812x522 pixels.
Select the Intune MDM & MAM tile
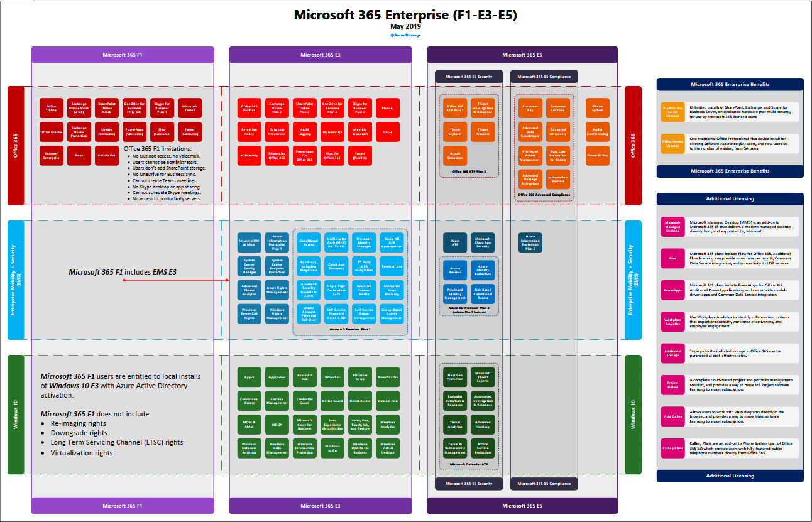pyautogui.click(x=250, y=242)
